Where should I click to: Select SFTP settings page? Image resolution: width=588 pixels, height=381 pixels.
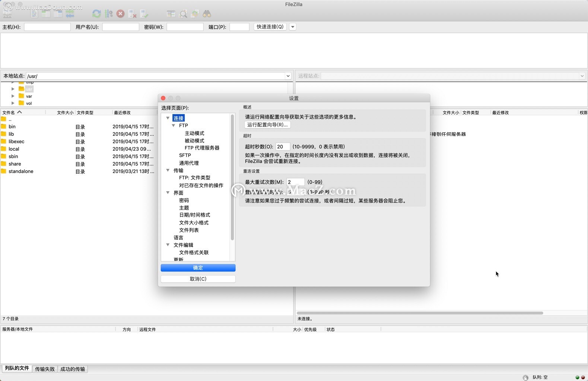185,155
